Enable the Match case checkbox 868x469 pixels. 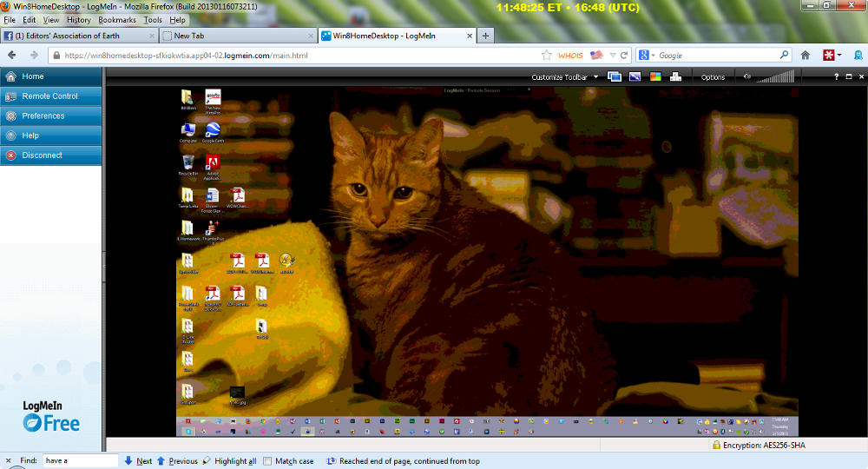(267, 460)
